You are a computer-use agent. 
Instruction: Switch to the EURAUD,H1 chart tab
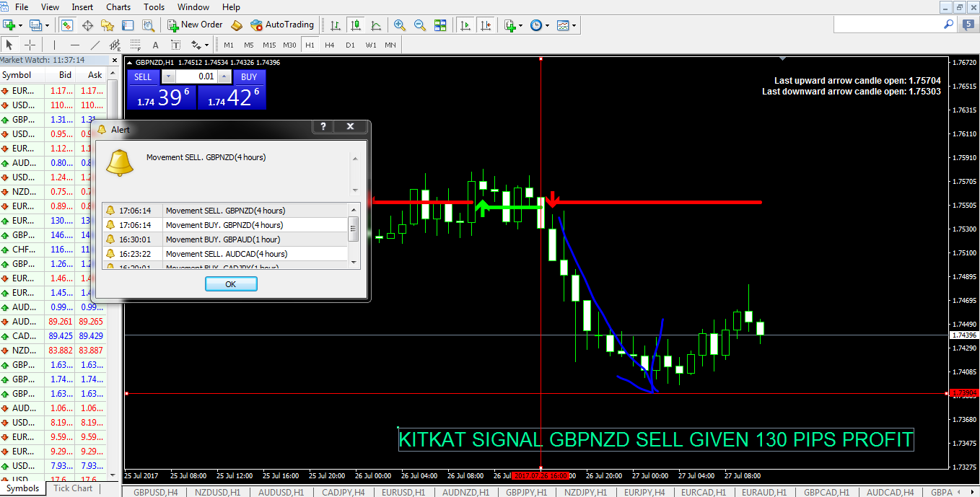click(765, 492)
